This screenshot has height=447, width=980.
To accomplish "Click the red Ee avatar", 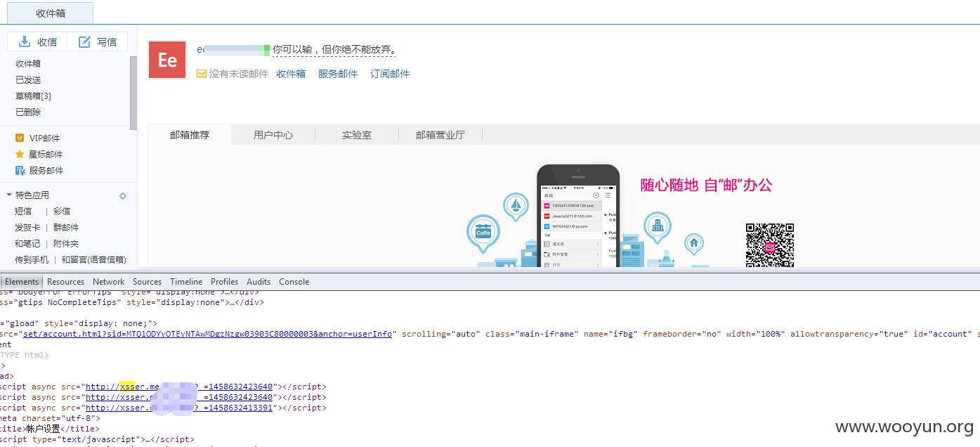I will coord(167,60).
